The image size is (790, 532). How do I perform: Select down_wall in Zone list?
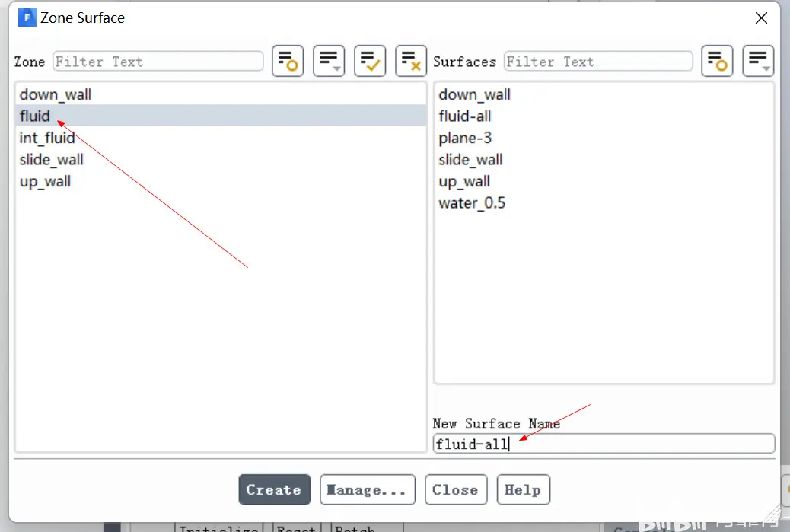(221, 94)
